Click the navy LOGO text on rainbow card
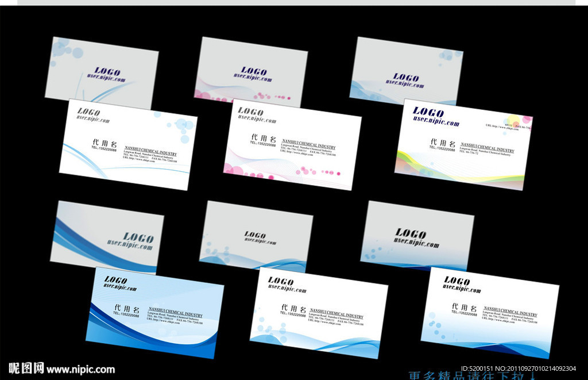588x380 pixels. coord(428,112)
